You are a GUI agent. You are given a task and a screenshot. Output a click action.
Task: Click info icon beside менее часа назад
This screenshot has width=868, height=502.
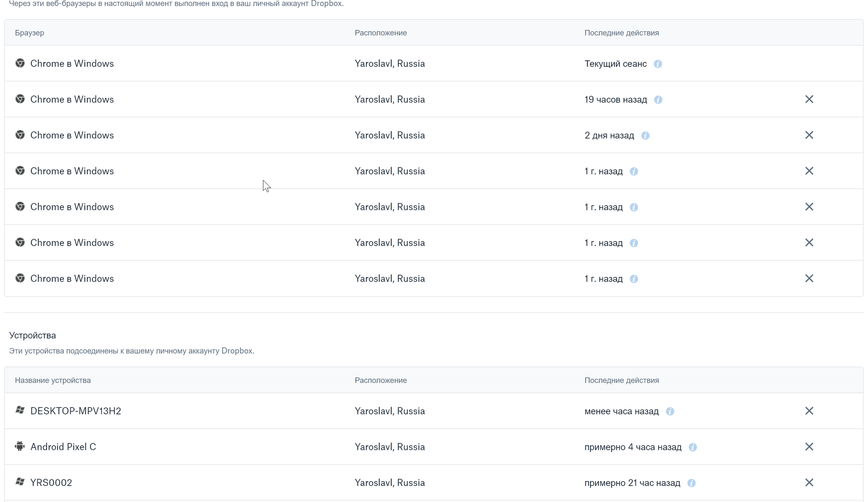670,411
